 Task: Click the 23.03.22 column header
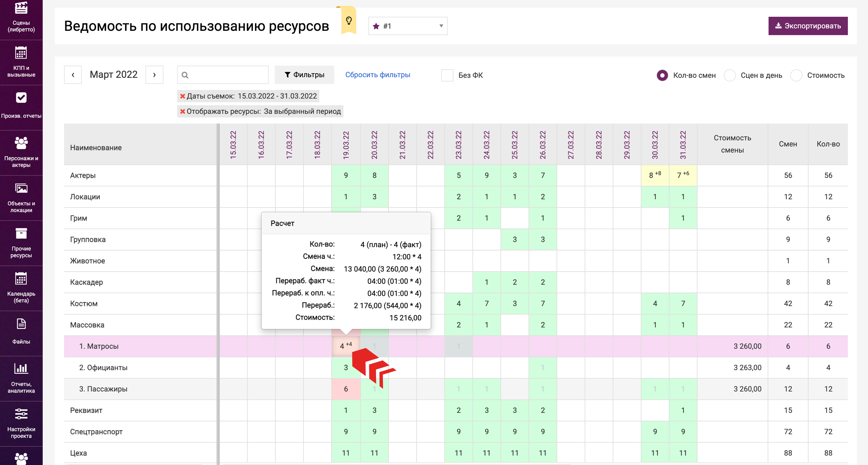pyautogui.click(x=458, y=145)
